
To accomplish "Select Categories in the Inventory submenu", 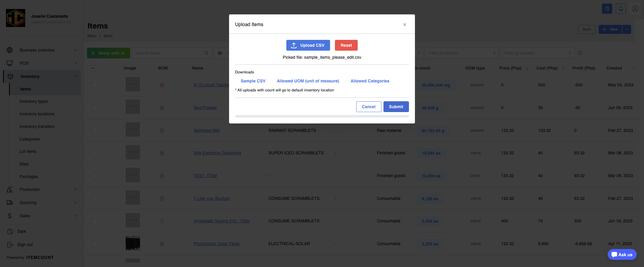I will [29, 139].
